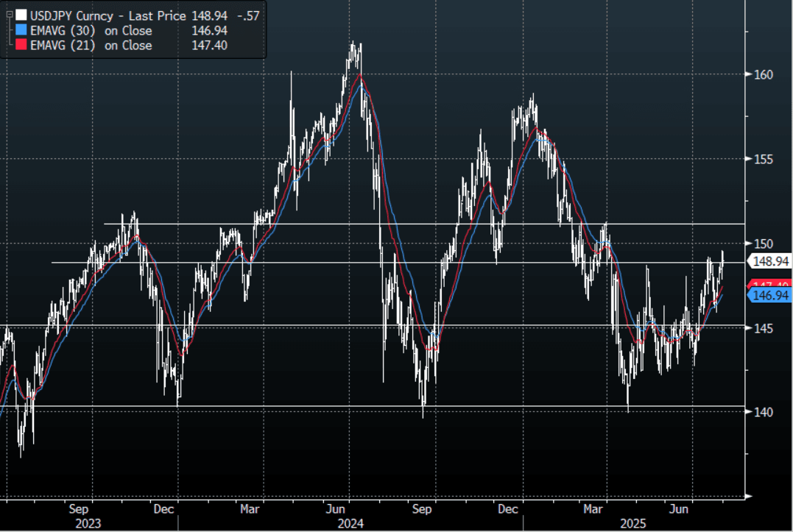Select the topmost horizontal line just above 150
Image resolution: width=793 pixels, height=532 pixels.
click(x=442, y=224)
